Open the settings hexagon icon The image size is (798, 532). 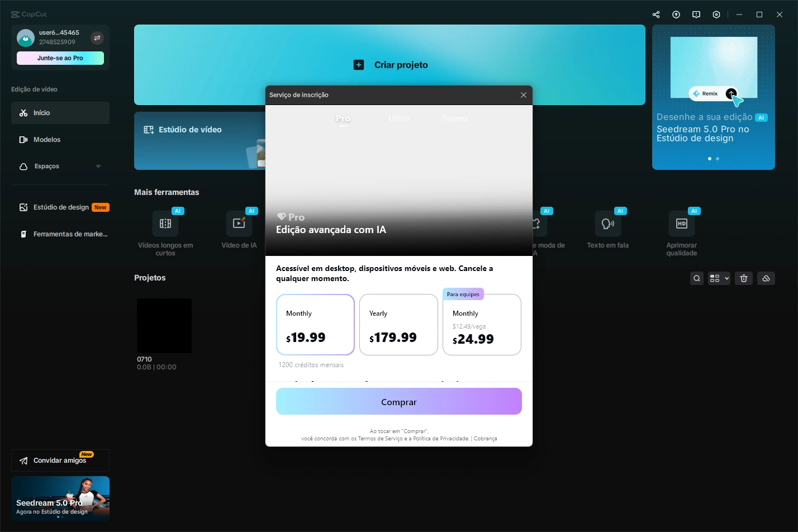[716, 15]
